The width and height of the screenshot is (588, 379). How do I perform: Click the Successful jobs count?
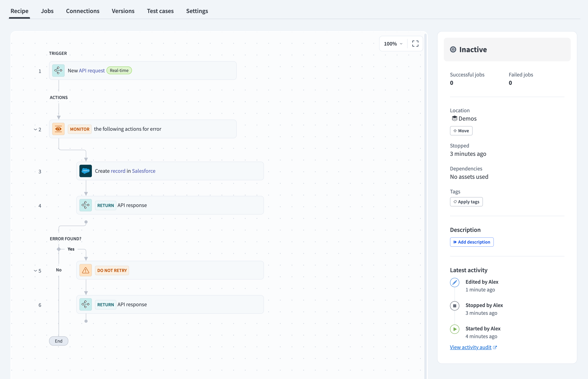click(452, 83)
